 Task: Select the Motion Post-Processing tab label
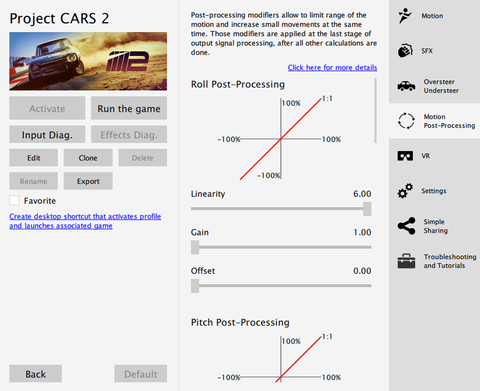pyautogui.click(x=449, y=121)
